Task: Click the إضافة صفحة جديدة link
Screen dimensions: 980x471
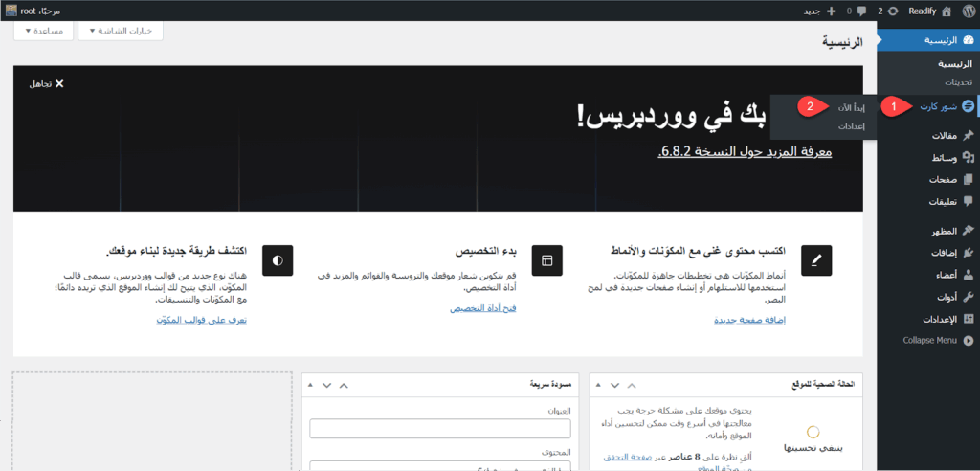Action: pos(745,319)
